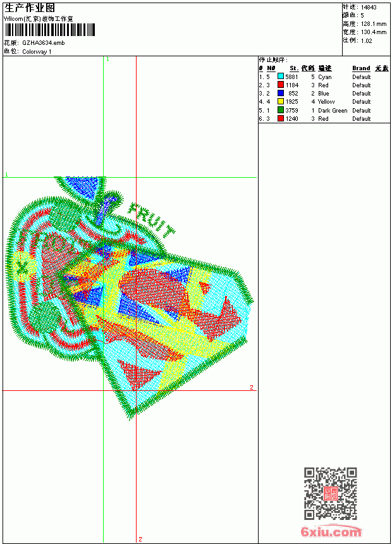This screenshot has height=544, width=392.
Task: Click the red swatch with 1240 stitches
Action: (x=281, y=118)
